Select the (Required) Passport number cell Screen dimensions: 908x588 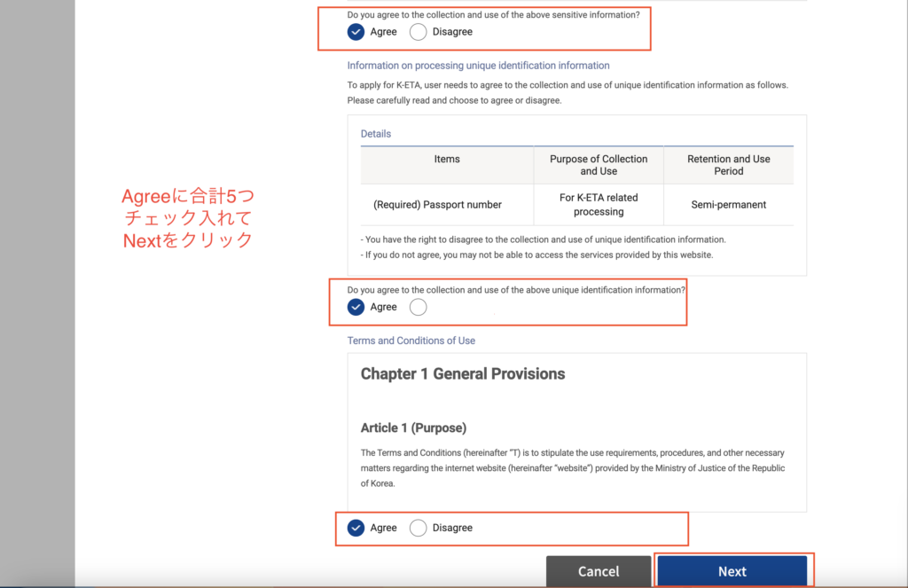coord(437,205)
